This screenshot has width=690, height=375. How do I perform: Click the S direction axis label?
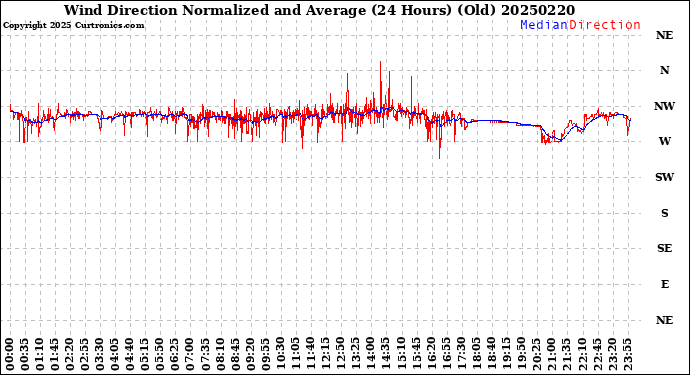coord(664,213)
